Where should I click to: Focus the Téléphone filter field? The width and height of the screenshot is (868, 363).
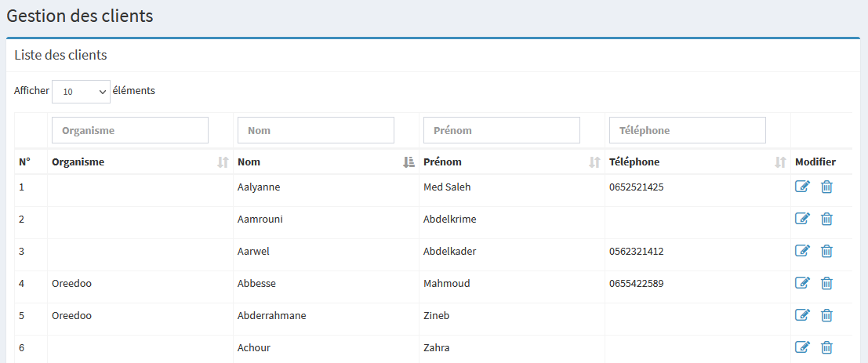688,130
